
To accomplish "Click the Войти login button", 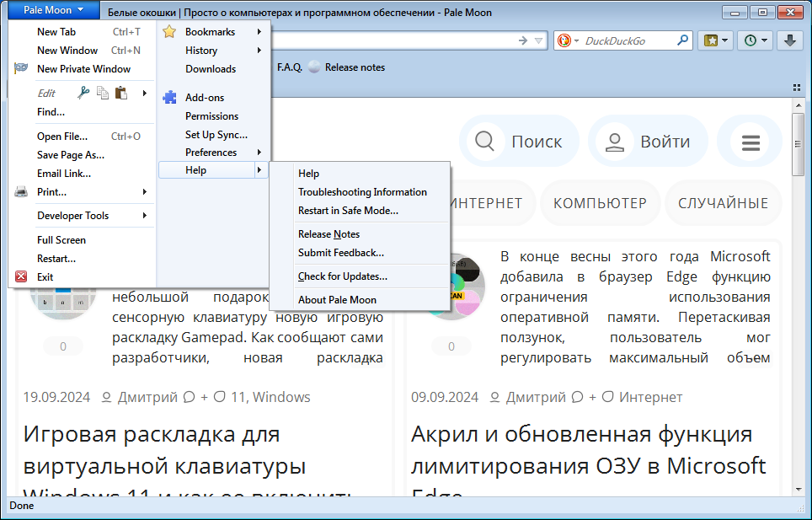I will point(648,141).
